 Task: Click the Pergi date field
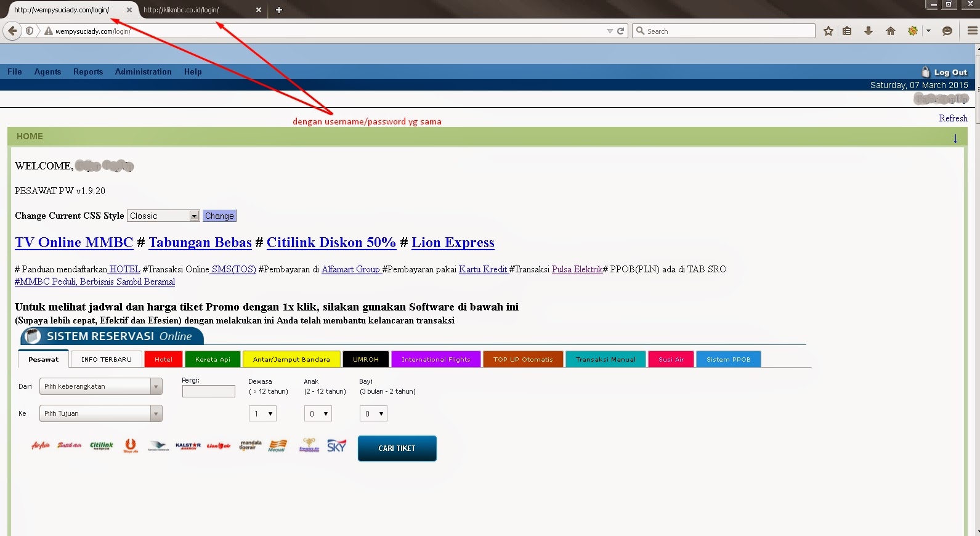[209, 391]
